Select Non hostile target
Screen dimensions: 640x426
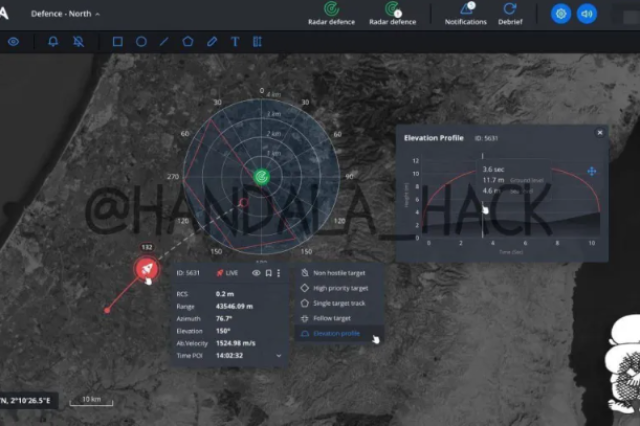(x=338, y=273)
